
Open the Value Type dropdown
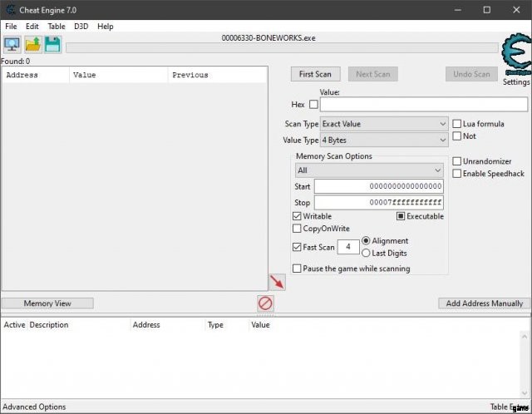tap(383, 140)
